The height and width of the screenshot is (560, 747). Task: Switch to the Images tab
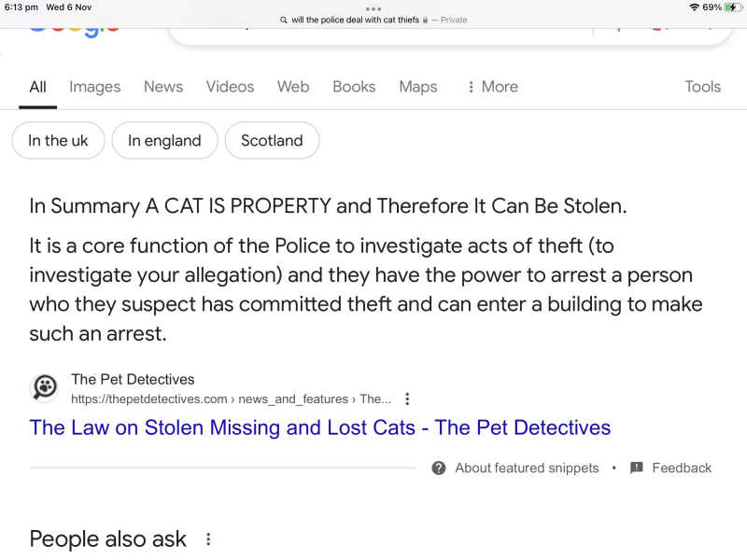tap(94, 87)
